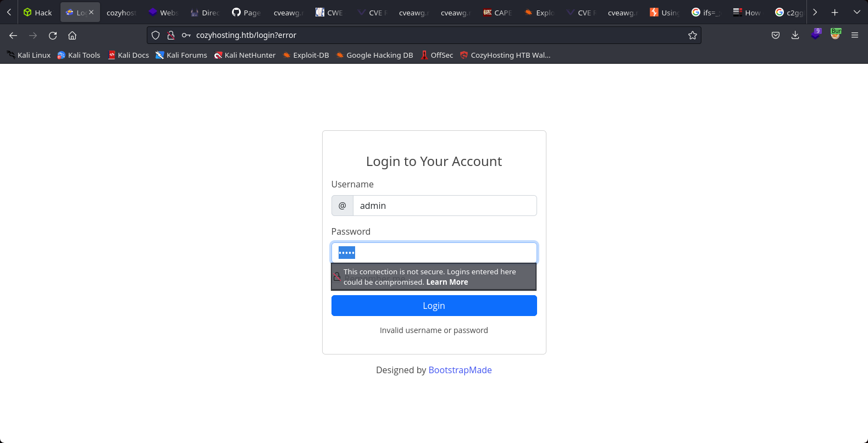Open tracking protection shield in address bar
This screenshot has width=868, height=443.
[156, 35]
